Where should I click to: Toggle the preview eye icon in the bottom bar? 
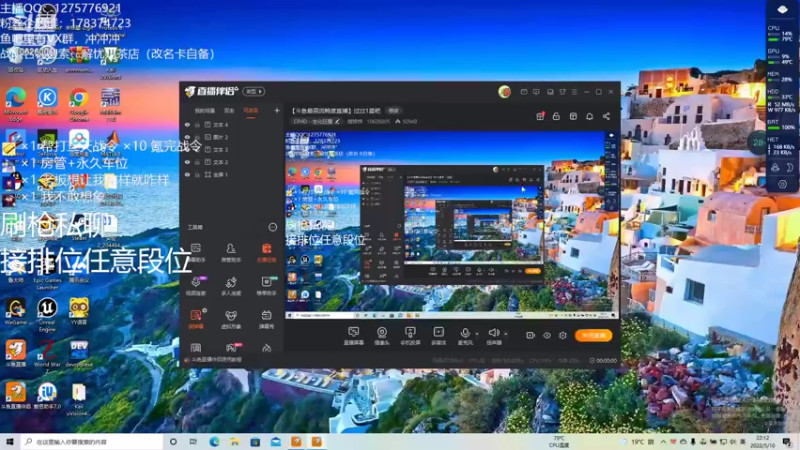546,335
